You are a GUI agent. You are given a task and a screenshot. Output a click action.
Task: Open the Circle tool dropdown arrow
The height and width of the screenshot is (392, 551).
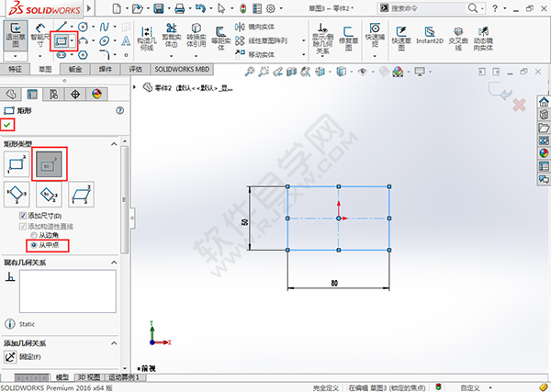pyautogui.click(x=93, y=27)
